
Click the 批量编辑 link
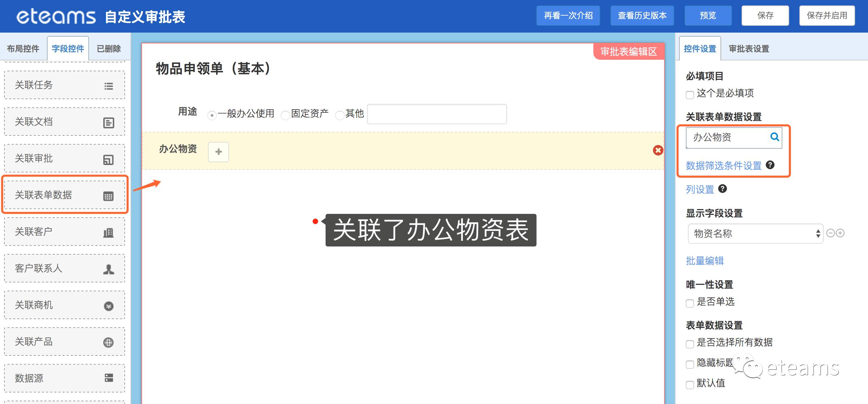705,261
